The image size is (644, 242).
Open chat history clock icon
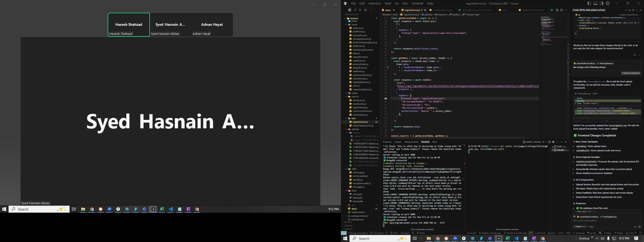[x=633, y=10]
